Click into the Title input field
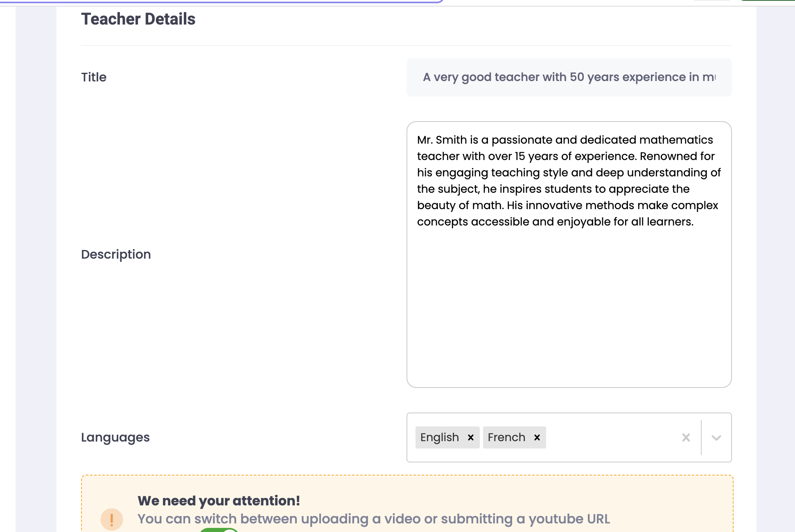The image size is (795, 532). coord(569,77)
